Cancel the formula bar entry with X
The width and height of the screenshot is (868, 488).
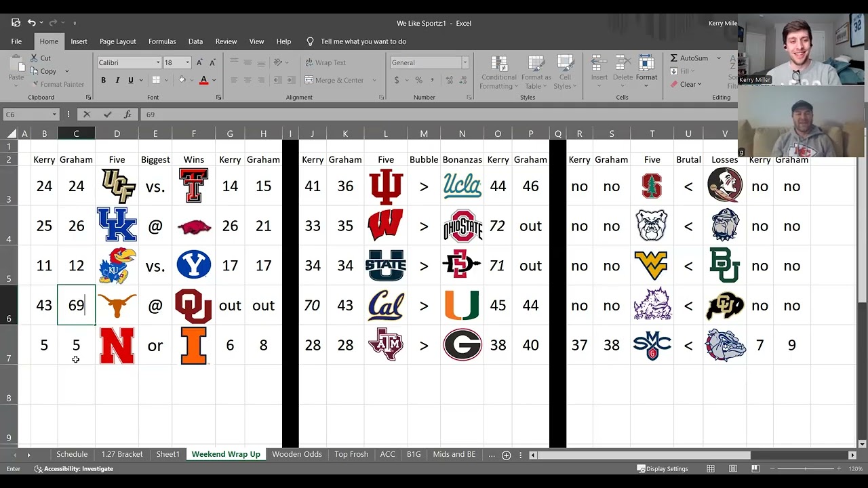86,115
